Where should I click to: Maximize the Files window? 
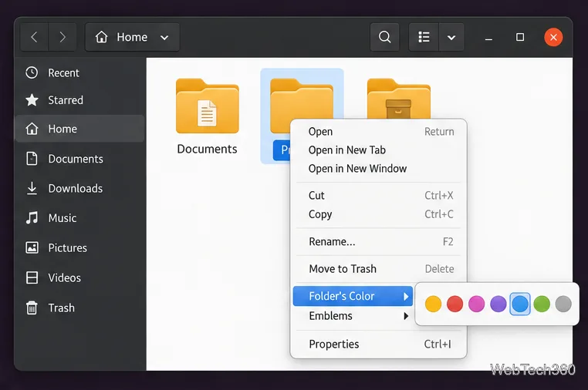[x=520, y=37]
